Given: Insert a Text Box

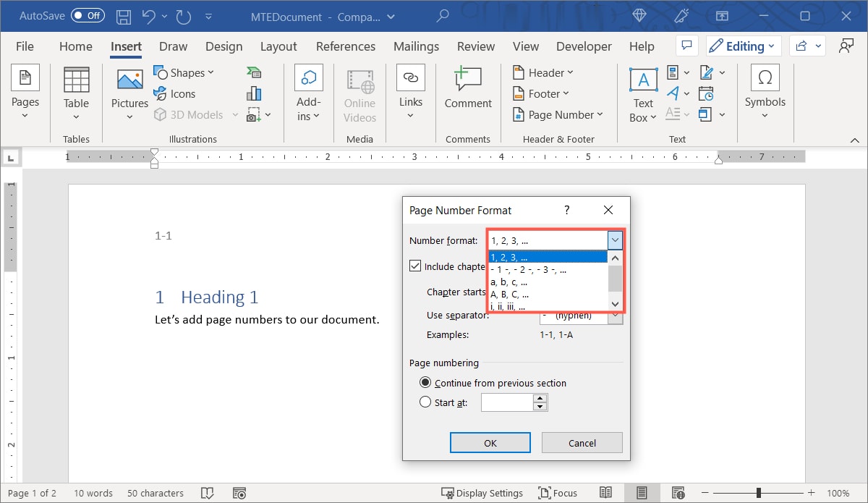Looking at the screenshot, I should point(642,93).
